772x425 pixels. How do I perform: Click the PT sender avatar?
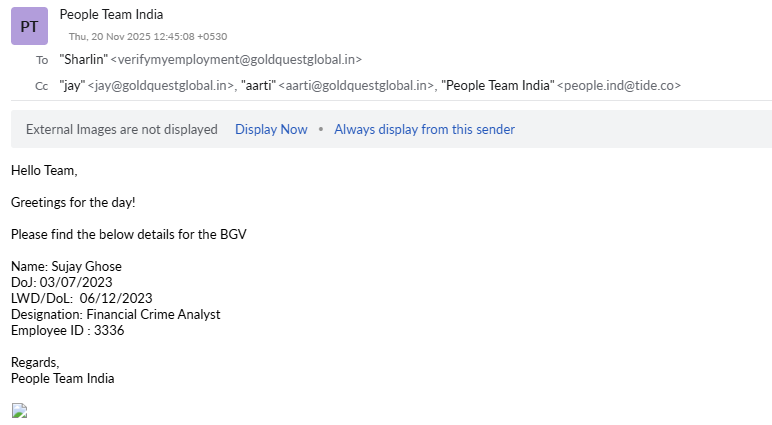29,26
